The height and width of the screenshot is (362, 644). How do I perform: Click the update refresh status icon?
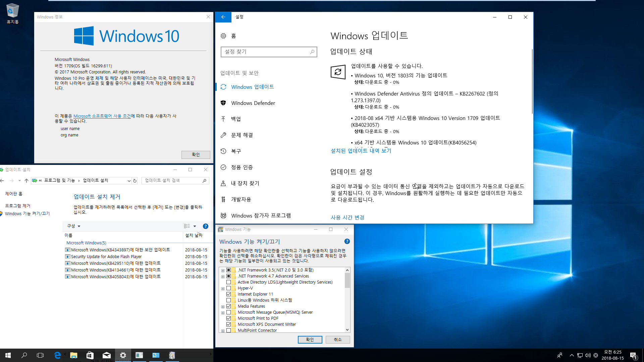[x=338, y=72]
